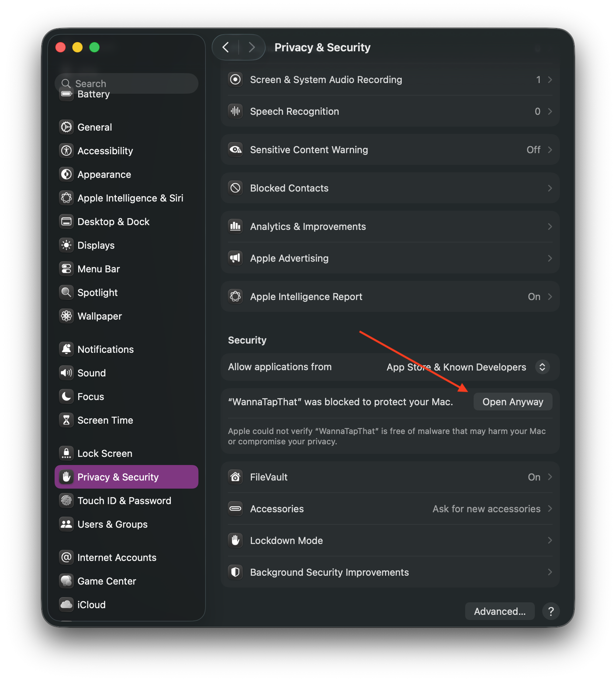
Task: Click the Screen & System Audio Recording icon
Action: point(235,79)
